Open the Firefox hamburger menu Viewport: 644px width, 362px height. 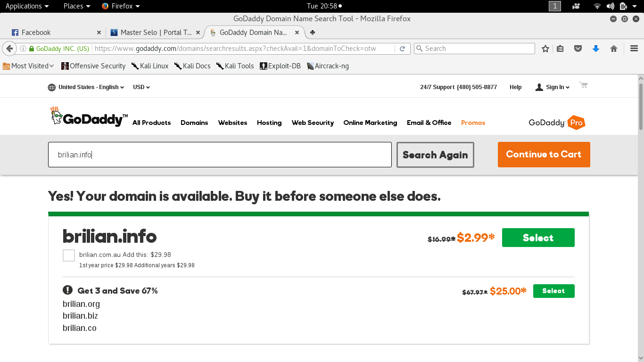[x=634, y=49]
